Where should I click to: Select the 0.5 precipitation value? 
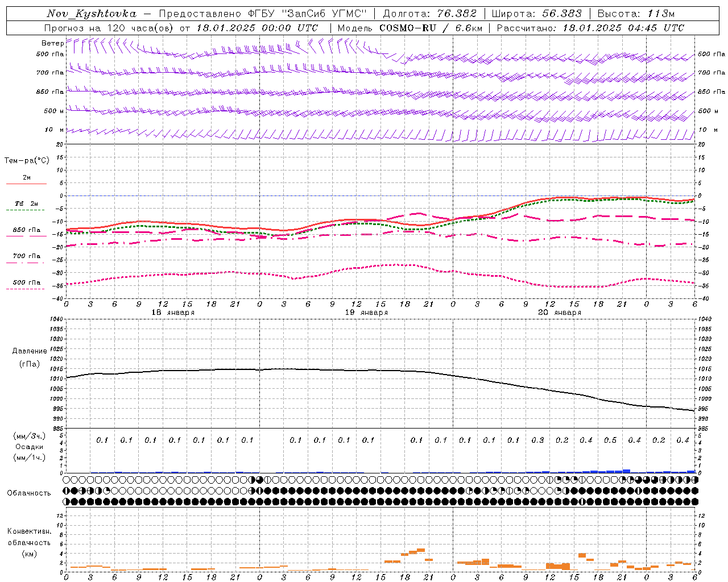coord(610,440)
